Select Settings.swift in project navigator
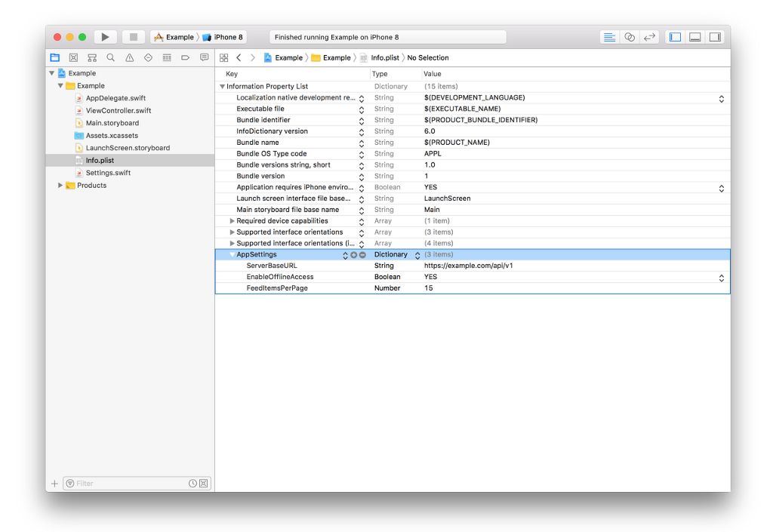 pos(108,173)
